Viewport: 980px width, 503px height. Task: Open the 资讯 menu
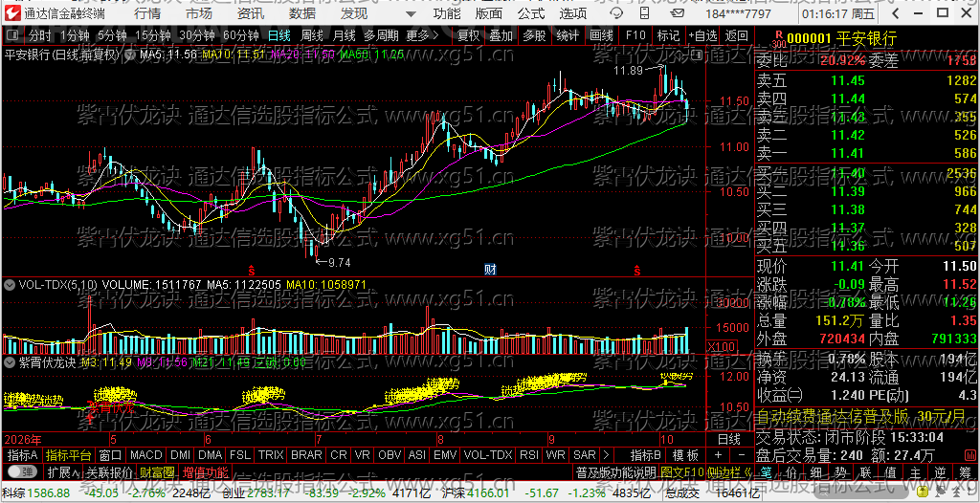pyautogui.click(x=251, y=13)
